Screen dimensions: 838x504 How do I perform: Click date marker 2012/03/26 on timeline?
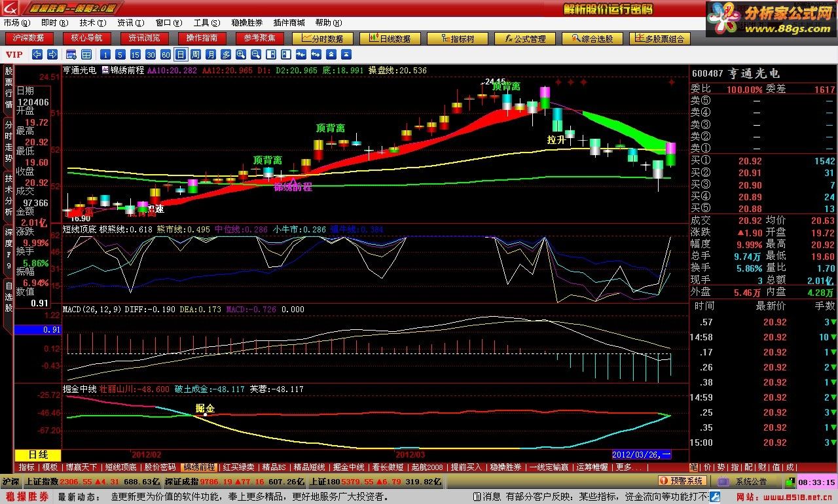(642, 454)
